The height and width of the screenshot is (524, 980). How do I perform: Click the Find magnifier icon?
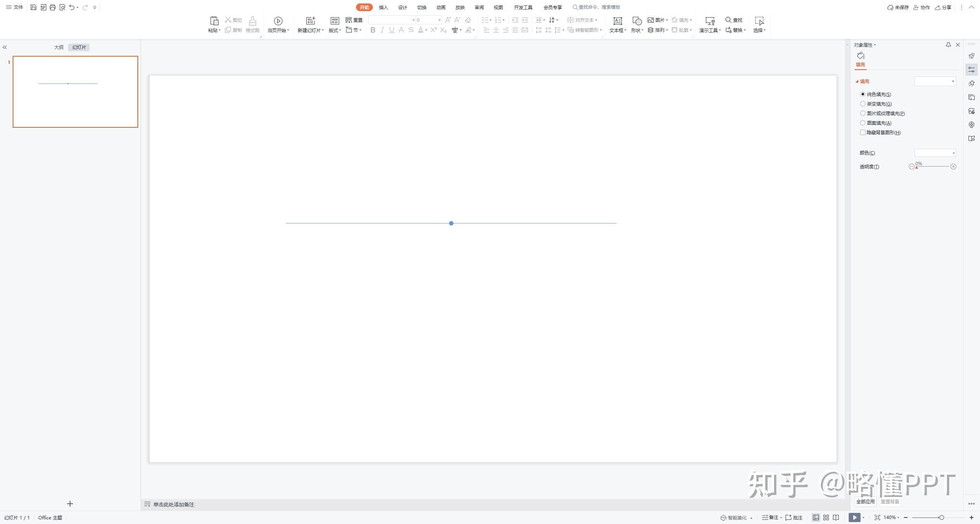point(728,20)
